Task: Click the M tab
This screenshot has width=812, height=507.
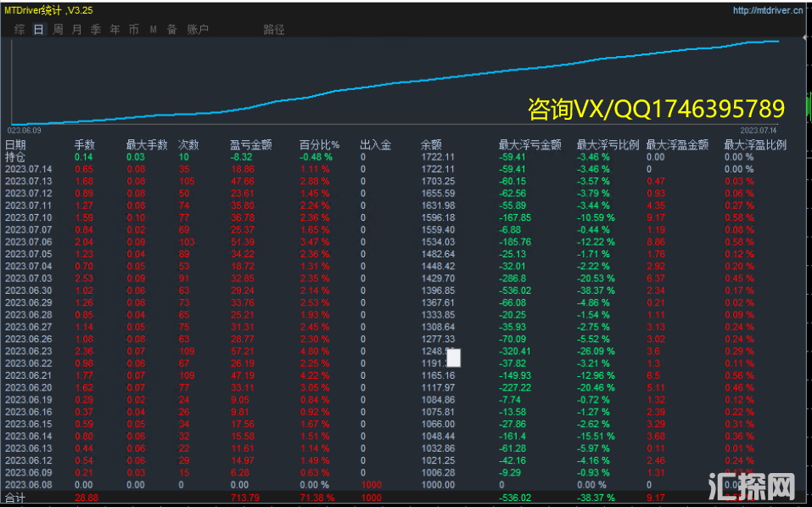Action: point(153,30)
